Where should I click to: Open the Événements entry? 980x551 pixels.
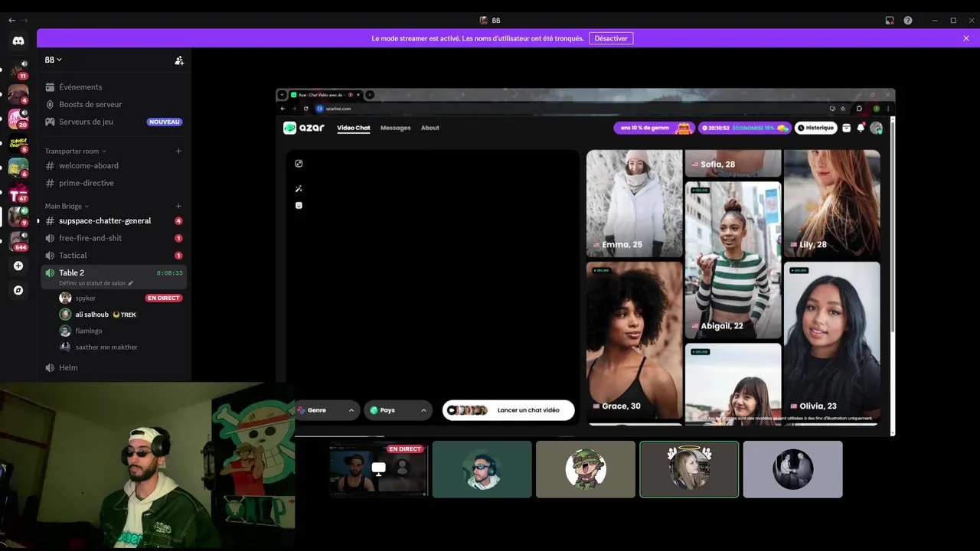pos(114,87)
